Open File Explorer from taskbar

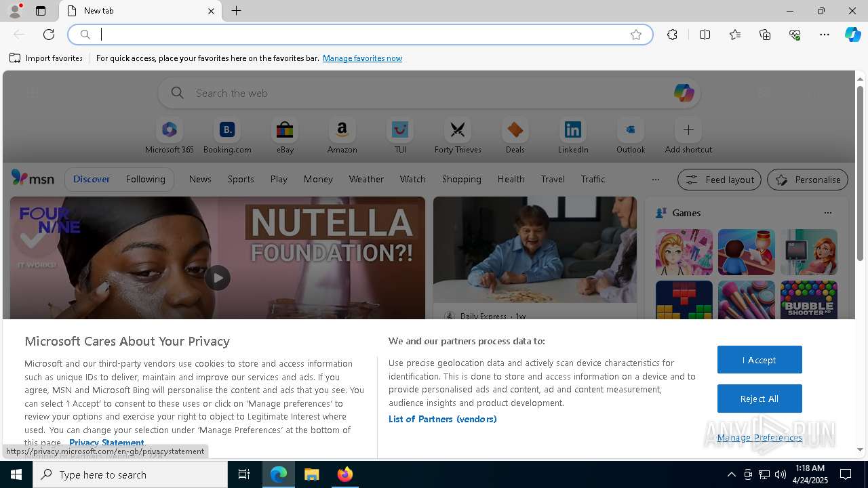click(x=312, y=474)
